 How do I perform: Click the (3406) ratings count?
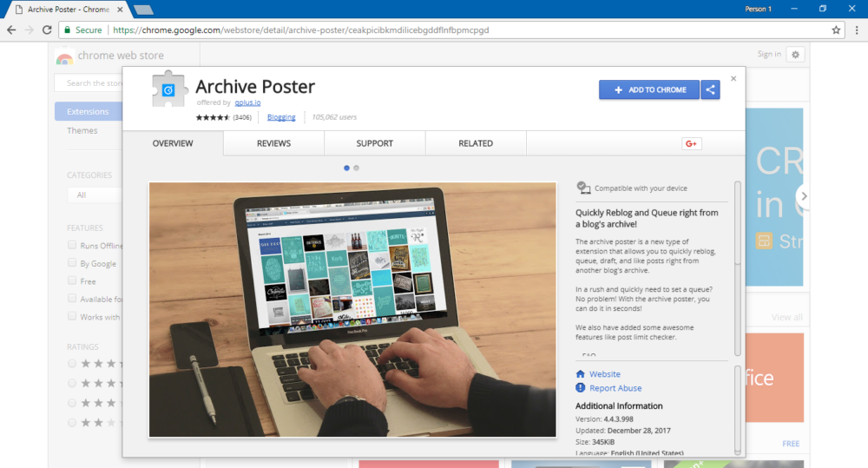(x=242, y=117)
